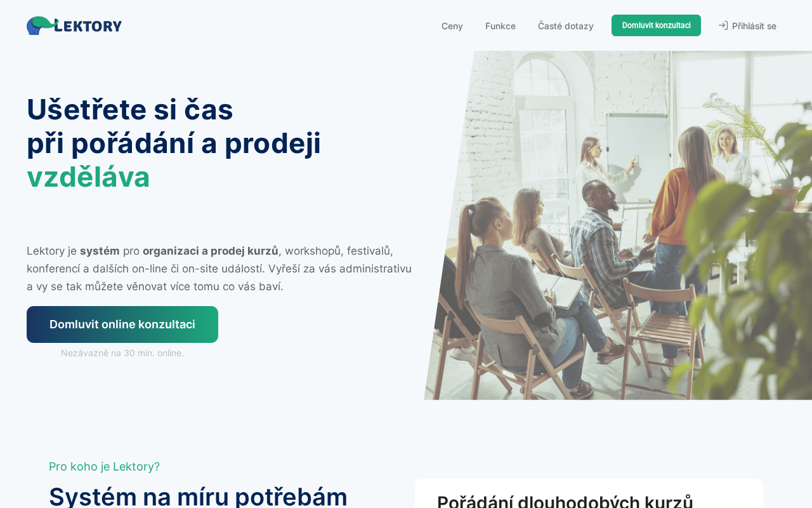Click the bold phrase organizaci a prodej kurzů
The image size is (812, 508).
tap(211, 251)
